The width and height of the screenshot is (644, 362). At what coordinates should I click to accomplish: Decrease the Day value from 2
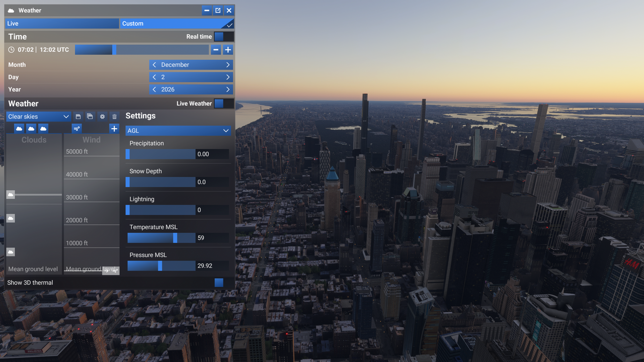coord(154,77)
